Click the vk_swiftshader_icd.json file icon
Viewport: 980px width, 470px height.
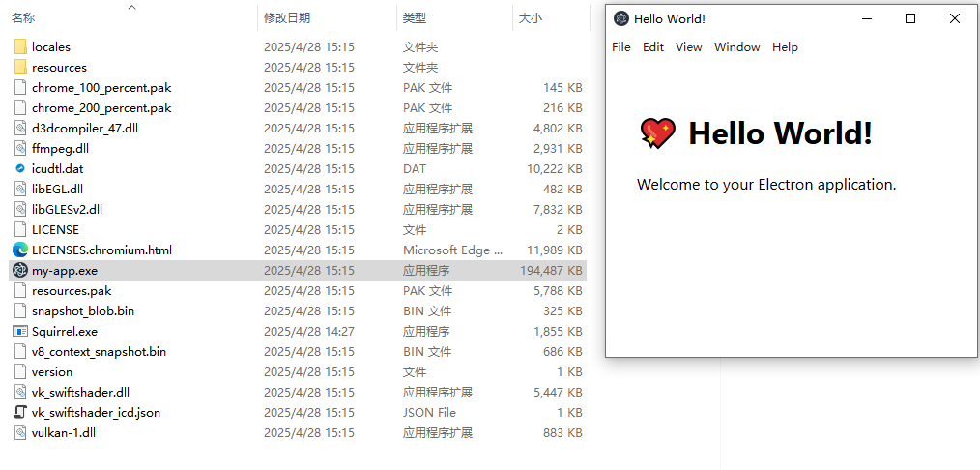coord(20,413)
